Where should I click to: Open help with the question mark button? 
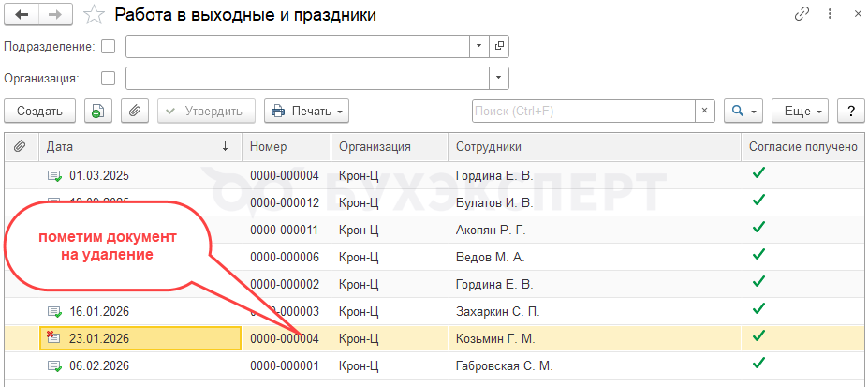click(851, 111)
